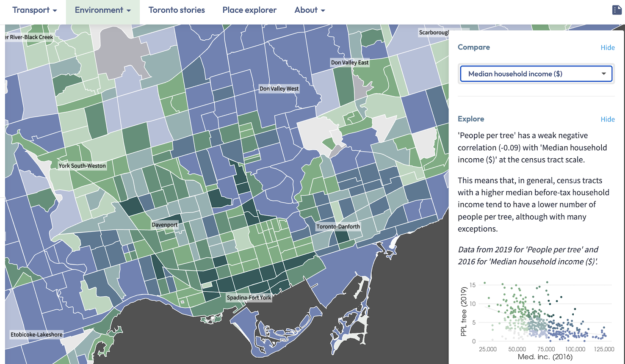Screen dimensions: 625x364
Task: Select the Don Valley East ward label
Action: [350, 62]
